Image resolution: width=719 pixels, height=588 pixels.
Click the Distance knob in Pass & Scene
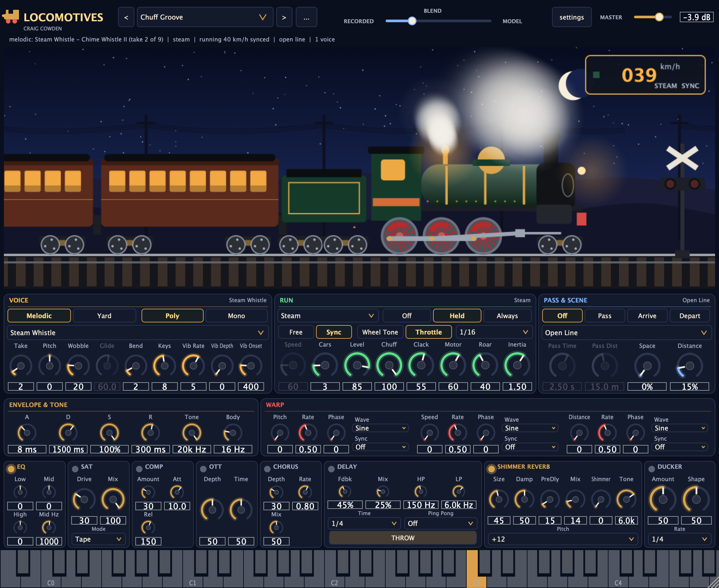pos(690,366)
